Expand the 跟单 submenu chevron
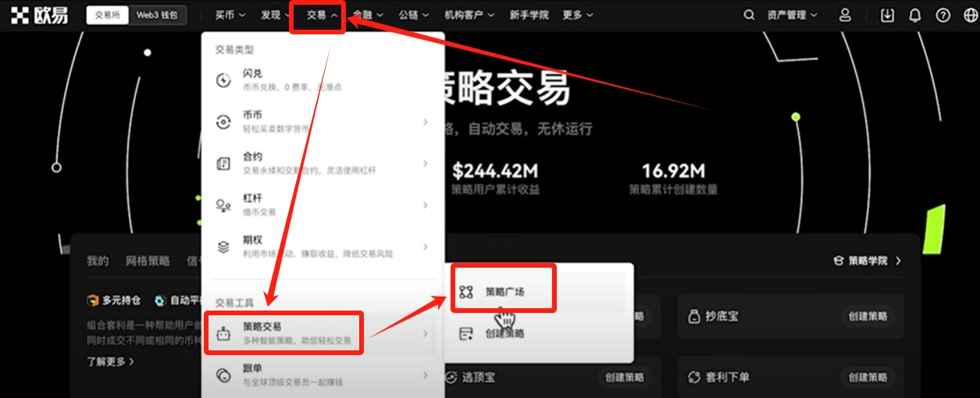Screen dimensions: 980x398 coord(426,375)
